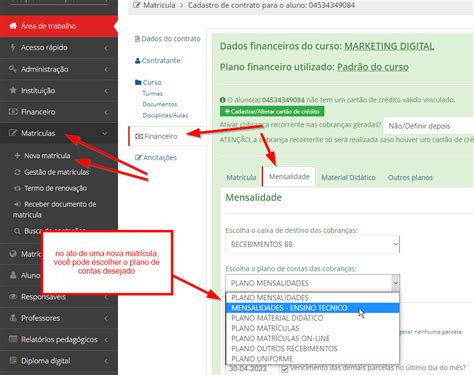Viewport: 474px width, 375px height.
Task: Expand the Instituição sidebar chevron
Action: point(106,91)
